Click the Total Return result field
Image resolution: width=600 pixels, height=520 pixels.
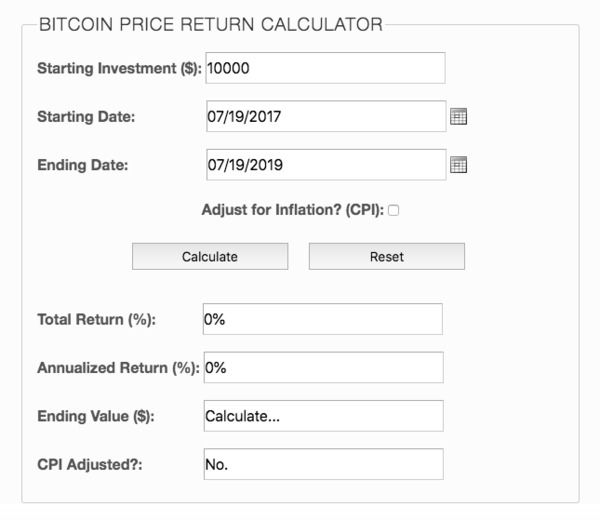(x=323, y=319)
